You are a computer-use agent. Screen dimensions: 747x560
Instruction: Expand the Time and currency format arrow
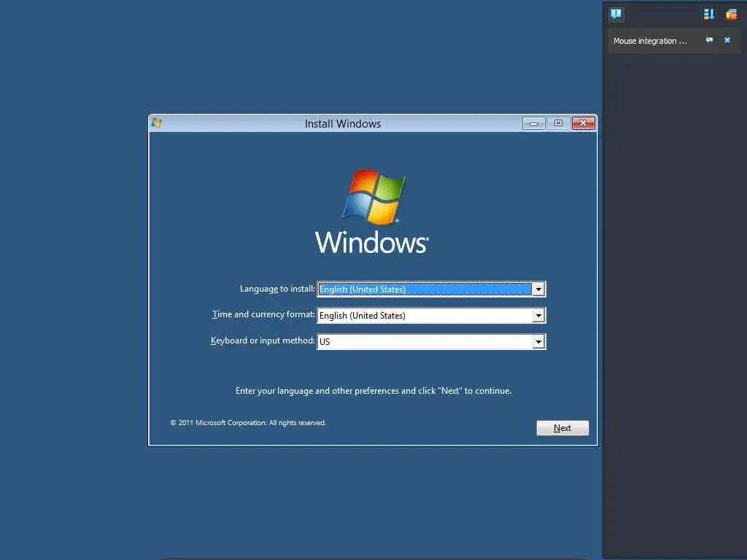(x=538, y=315)
